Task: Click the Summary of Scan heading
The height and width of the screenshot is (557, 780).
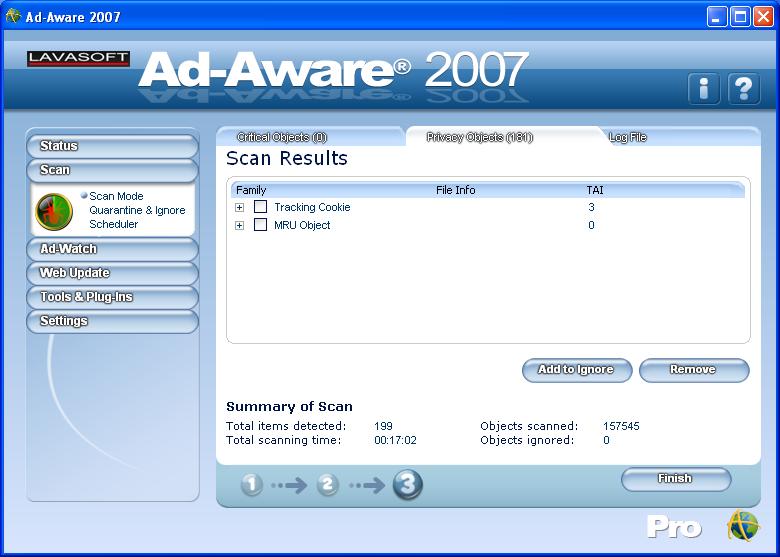Action: pyautogui.click(x=290, y=406)
